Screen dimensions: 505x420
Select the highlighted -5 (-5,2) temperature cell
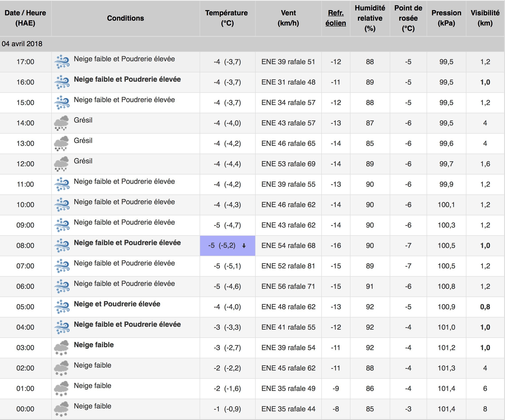click(x=227, y=246)
